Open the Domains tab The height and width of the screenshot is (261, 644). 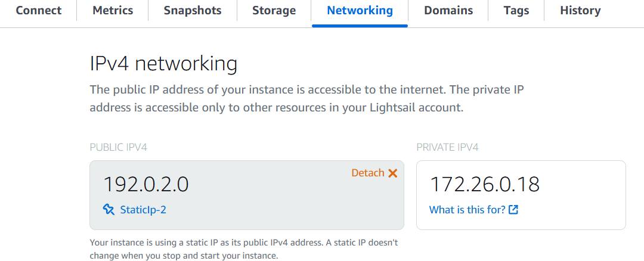click(448, 11)
